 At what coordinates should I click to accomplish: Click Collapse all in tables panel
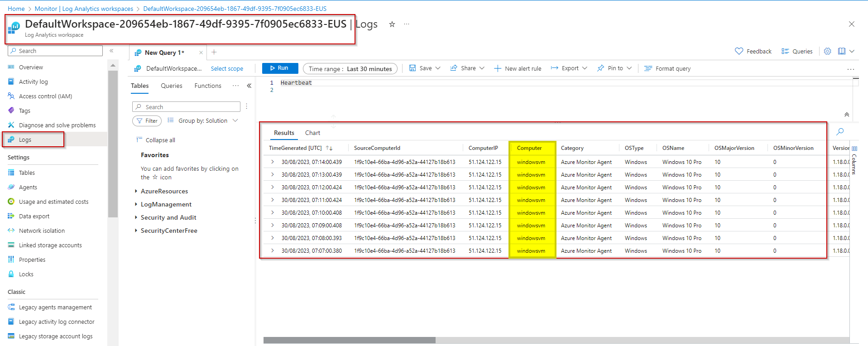156,140
